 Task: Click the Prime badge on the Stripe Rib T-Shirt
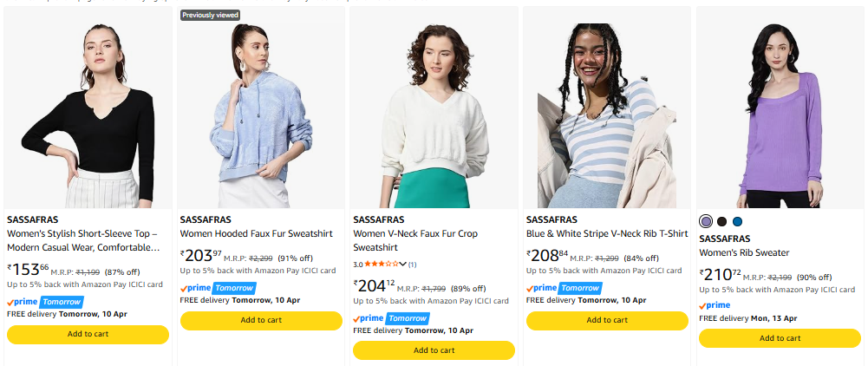pos(564,288)
